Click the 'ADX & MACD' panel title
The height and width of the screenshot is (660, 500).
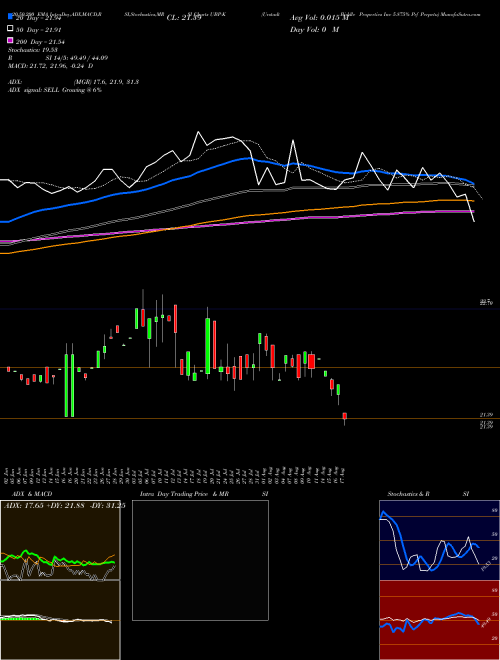coord(32,494)
